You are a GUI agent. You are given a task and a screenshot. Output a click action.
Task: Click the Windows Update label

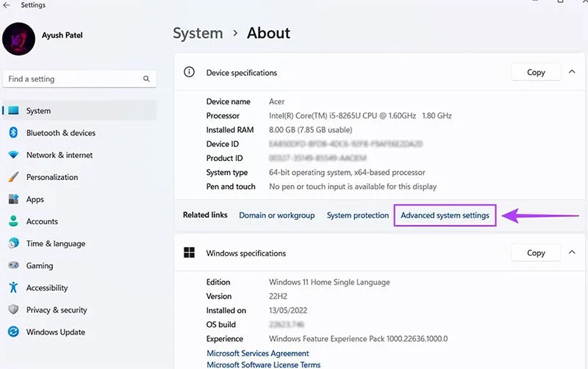pos(56,332)
